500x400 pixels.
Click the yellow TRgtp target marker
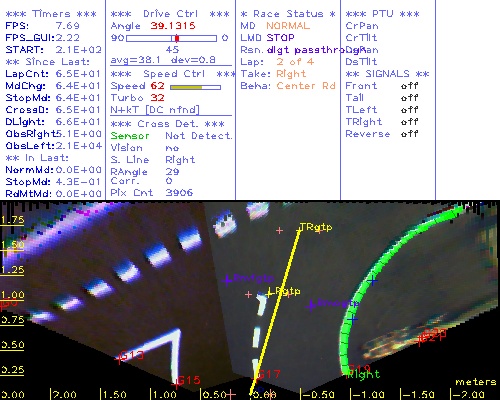click(x=315, y=228)
